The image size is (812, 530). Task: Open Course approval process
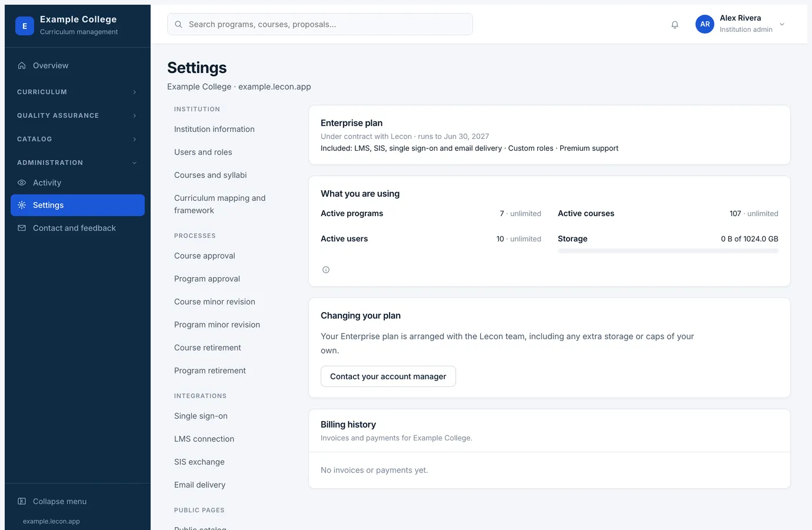[205, 256]
